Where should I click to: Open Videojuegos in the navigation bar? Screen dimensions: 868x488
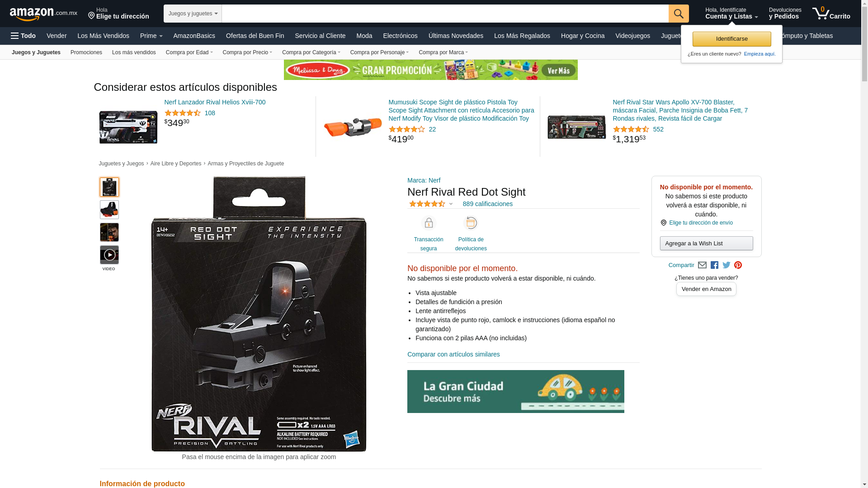click(x=632, y=36)
